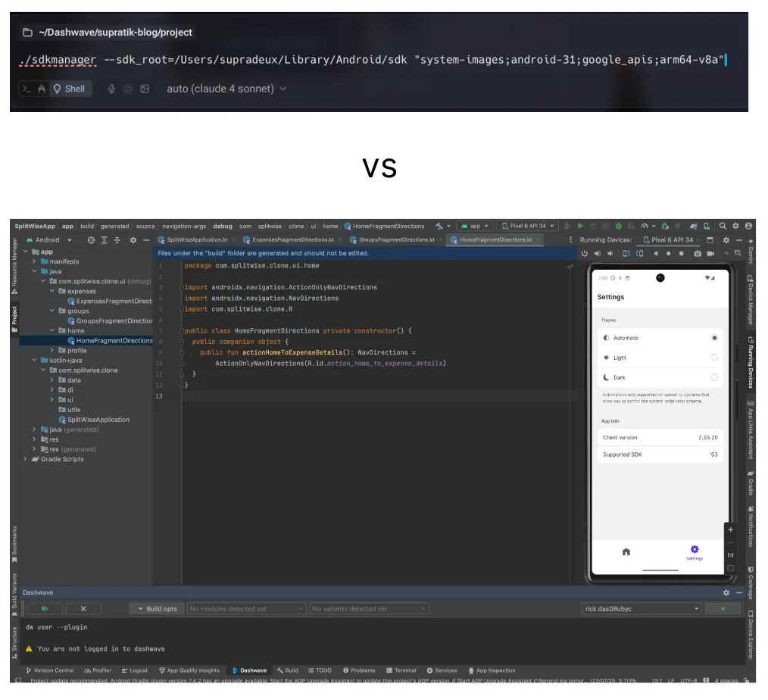
Task: Click the Settings gear in emulator navigation
Action: (x=695, y=549)
